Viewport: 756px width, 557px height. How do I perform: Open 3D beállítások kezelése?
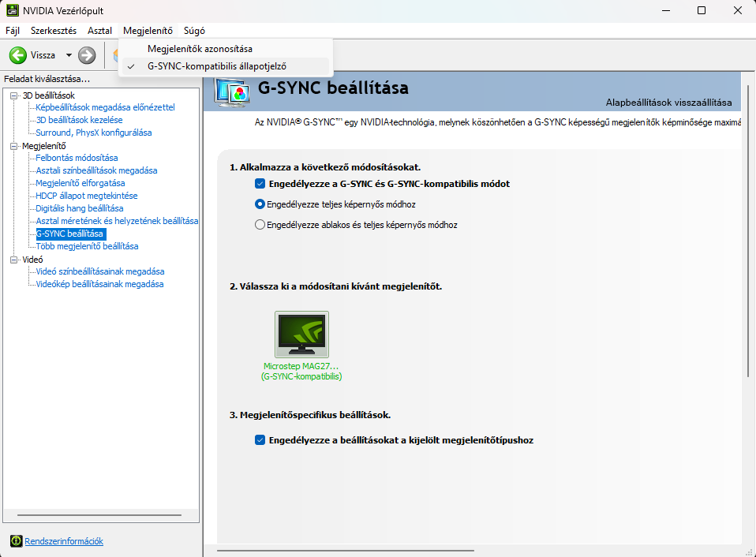pos(79,120)
